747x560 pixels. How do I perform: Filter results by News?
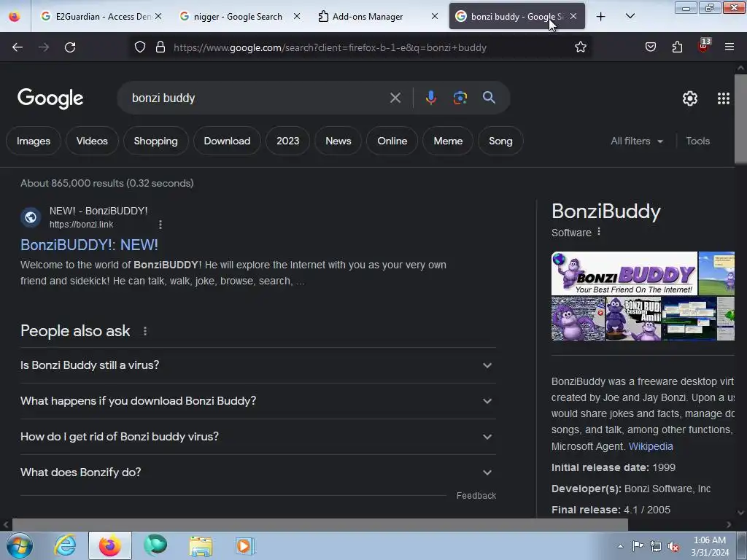pyautogui.click(x=338, y=141)
